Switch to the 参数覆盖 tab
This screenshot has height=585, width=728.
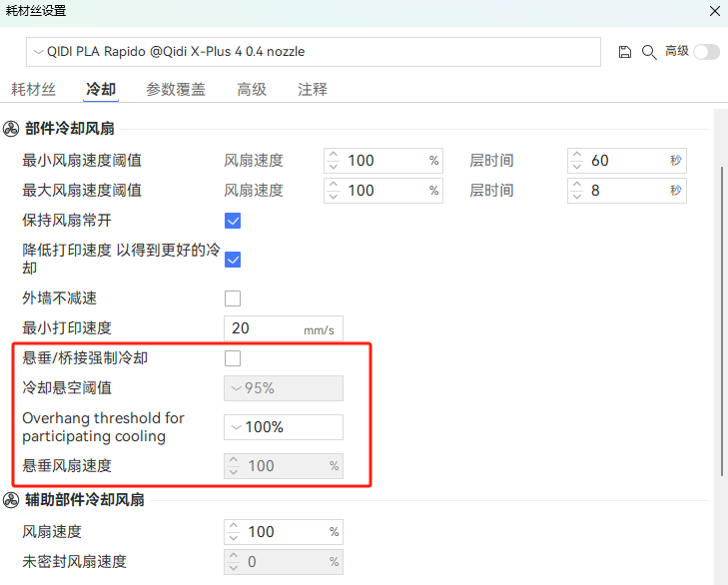176,89
